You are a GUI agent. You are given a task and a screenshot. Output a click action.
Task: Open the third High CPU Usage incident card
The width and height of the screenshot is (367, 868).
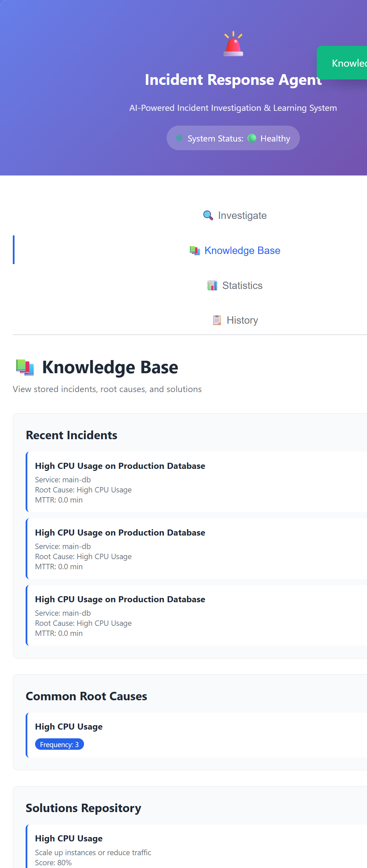(196, 615)
